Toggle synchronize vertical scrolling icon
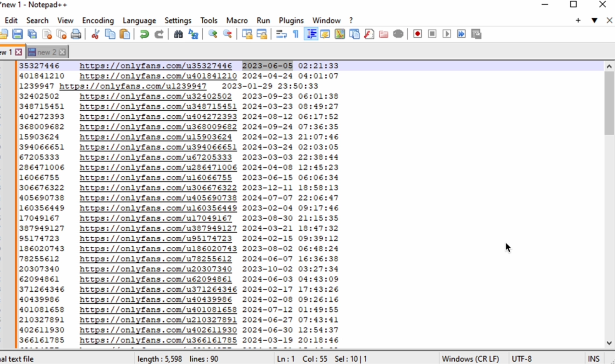 [247, 34]
